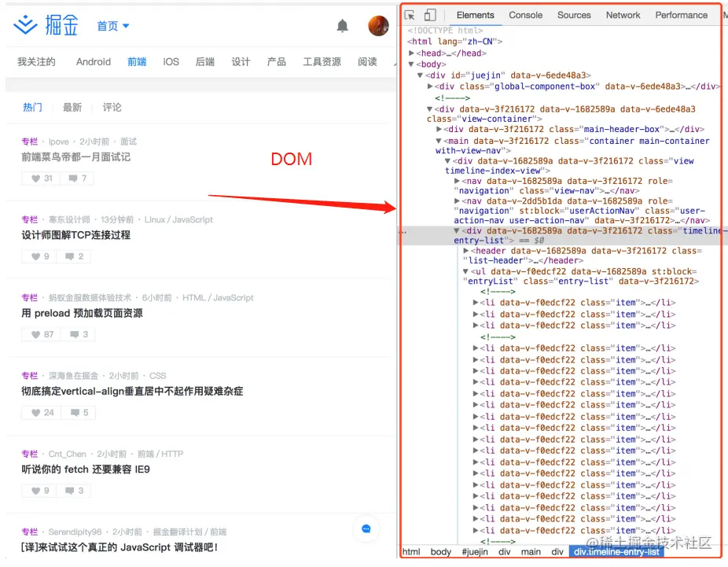This screenshot has height=567, width=728.
Task: Open the notification bell
Action: pos(343,26)
